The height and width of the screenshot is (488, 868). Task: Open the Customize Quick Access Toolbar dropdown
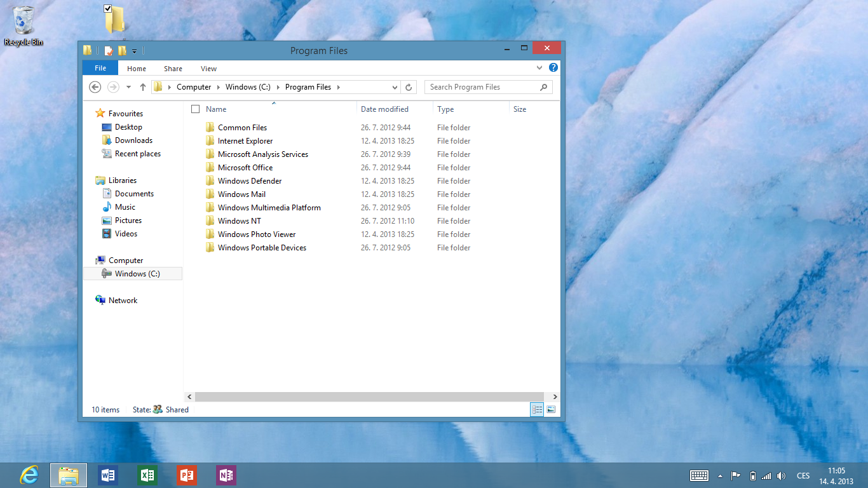tap(134, 51)
